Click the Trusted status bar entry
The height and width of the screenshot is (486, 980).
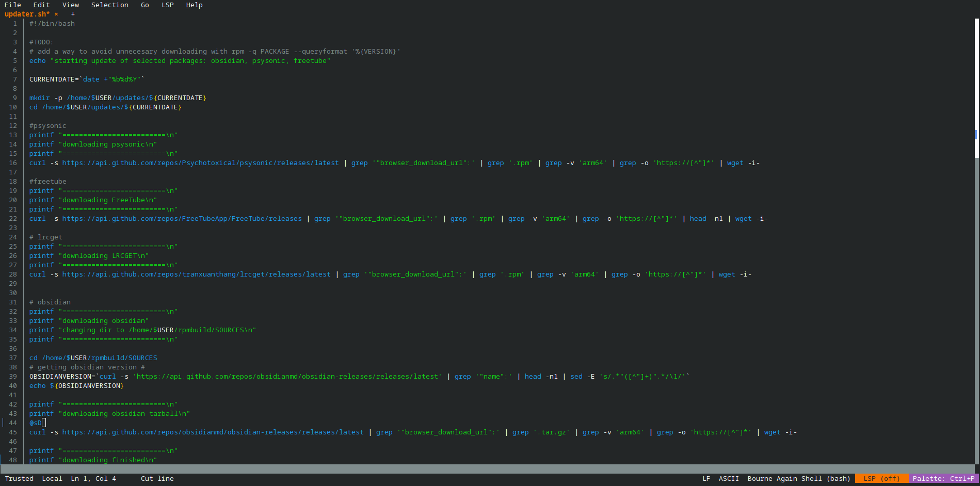19,478
